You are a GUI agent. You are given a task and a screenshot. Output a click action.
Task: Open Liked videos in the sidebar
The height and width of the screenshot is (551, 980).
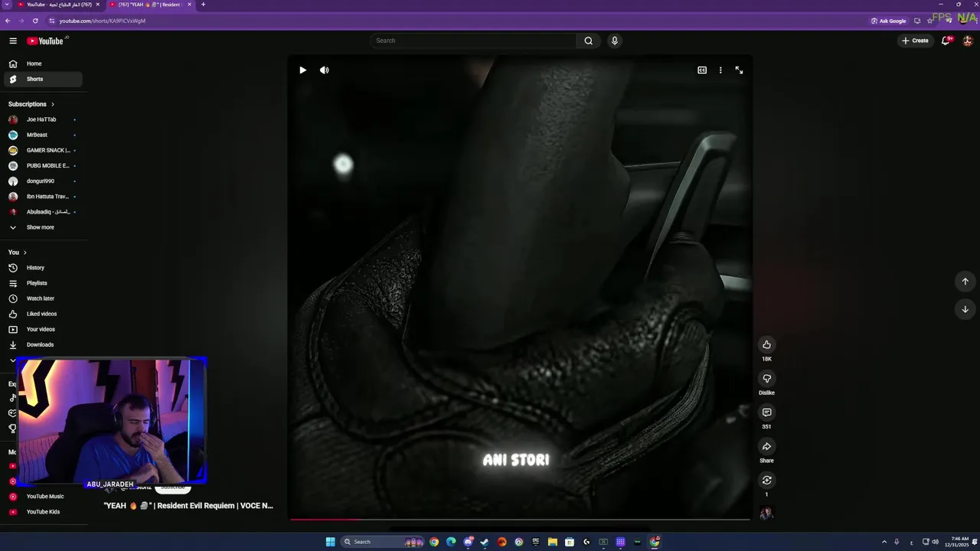(x=43, y=314)
